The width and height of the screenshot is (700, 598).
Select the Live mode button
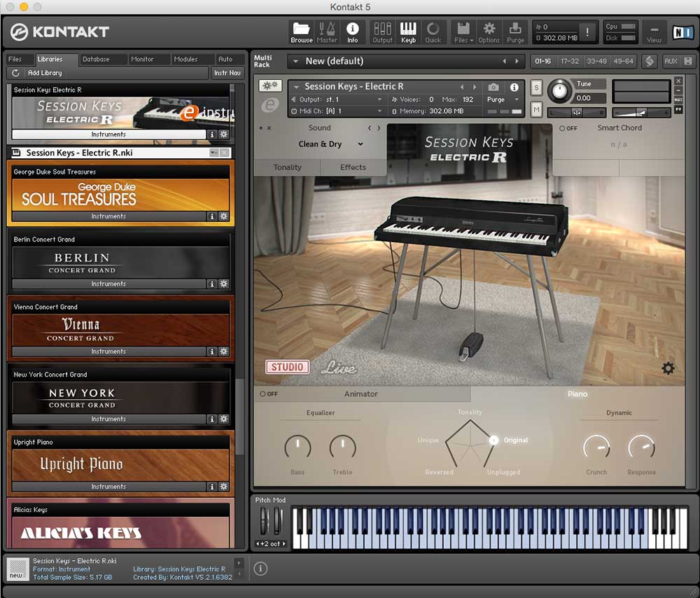[x=339, y=368]
